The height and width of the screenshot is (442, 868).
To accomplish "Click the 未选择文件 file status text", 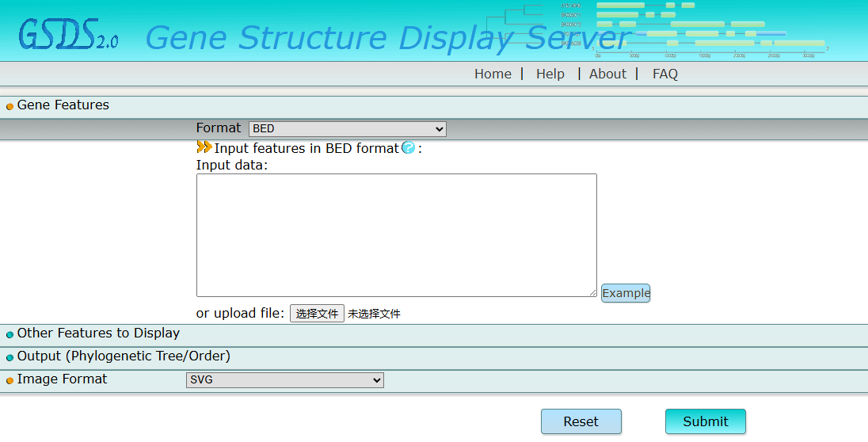I will click(375, 314).
